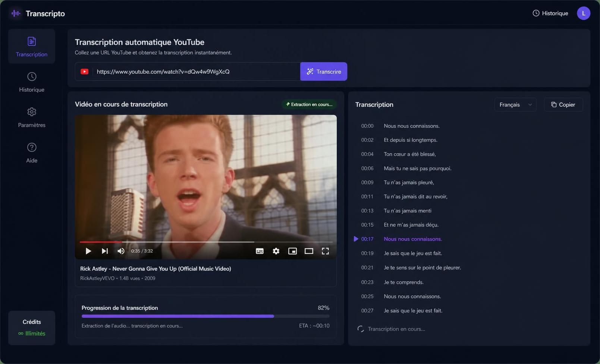Viewport: 600px width, 364px height.
Task: Click the 0:35 / 3:32 time display
Action: pos(142,251)
